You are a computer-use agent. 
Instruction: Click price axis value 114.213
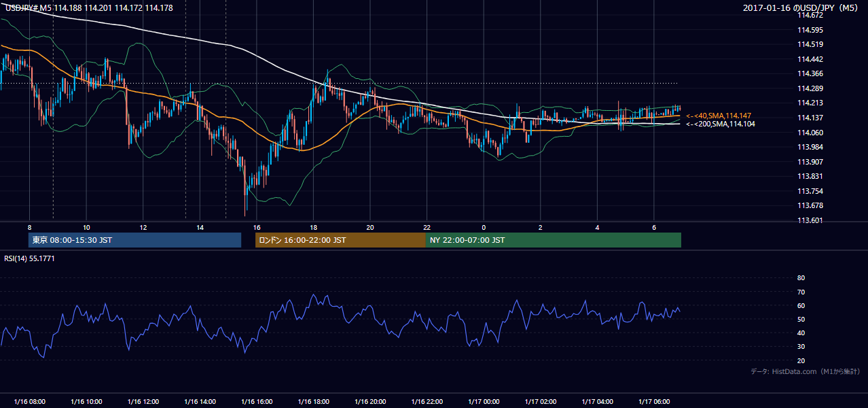pos(810,103)
